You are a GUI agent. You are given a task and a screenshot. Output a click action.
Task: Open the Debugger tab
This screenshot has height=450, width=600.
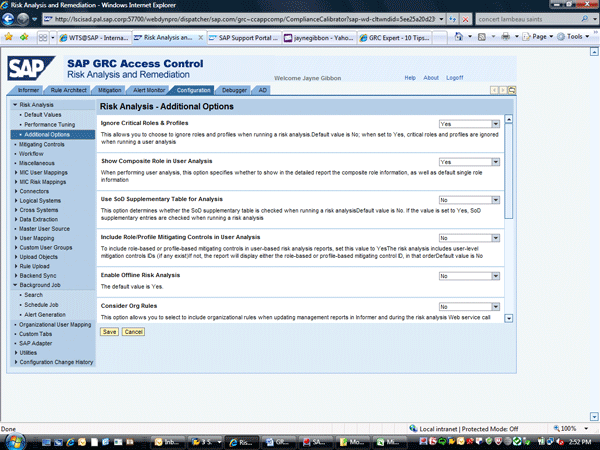pos(234,90)
